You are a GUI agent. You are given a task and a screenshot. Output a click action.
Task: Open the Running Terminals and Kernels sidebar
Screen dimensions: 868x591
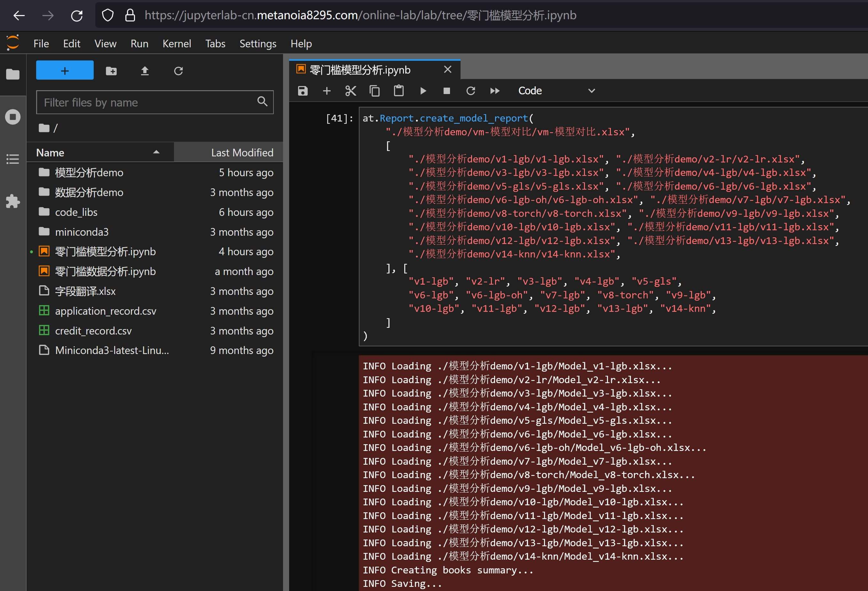point(13,117)
